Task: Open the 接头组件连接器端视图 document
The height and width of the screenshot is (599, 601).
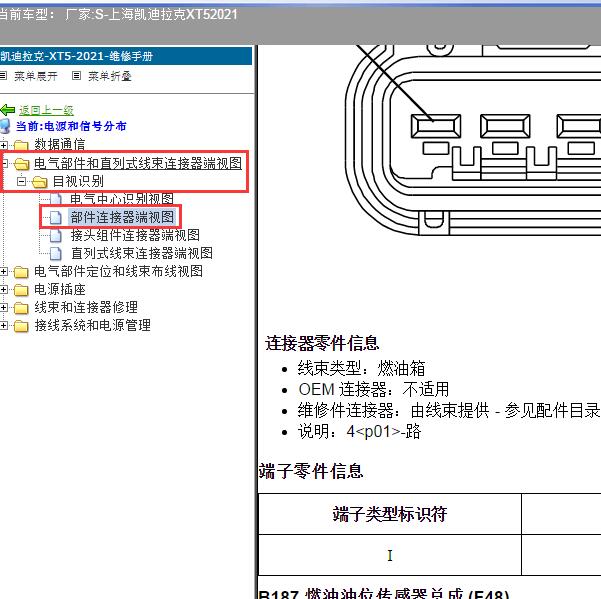Action: [135, 235]
